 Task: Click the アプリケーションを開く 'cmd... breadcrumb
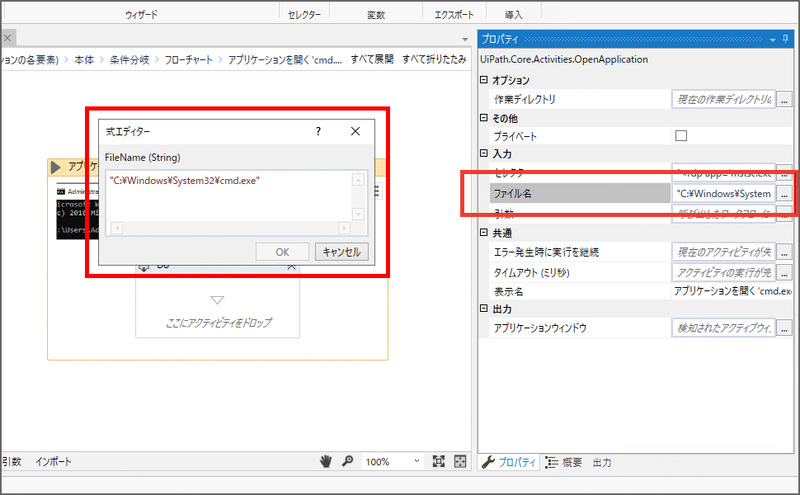(285, 60)
